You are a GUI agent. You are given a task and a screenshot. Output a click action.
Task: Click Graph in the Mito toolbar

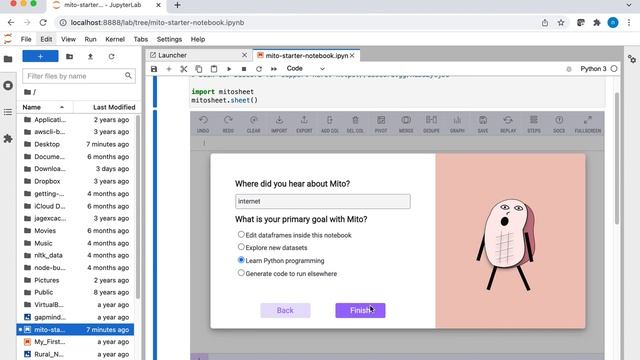[x=457, y=124]
